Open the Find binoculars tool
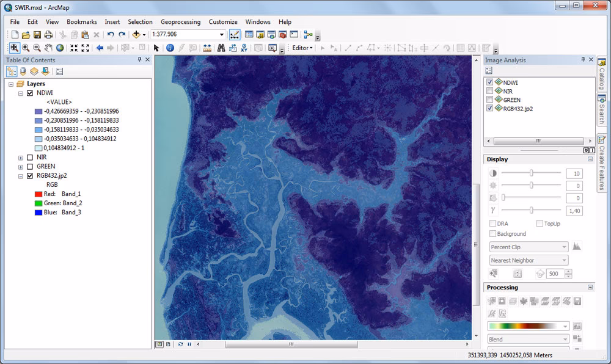 [x=221, y=48]
